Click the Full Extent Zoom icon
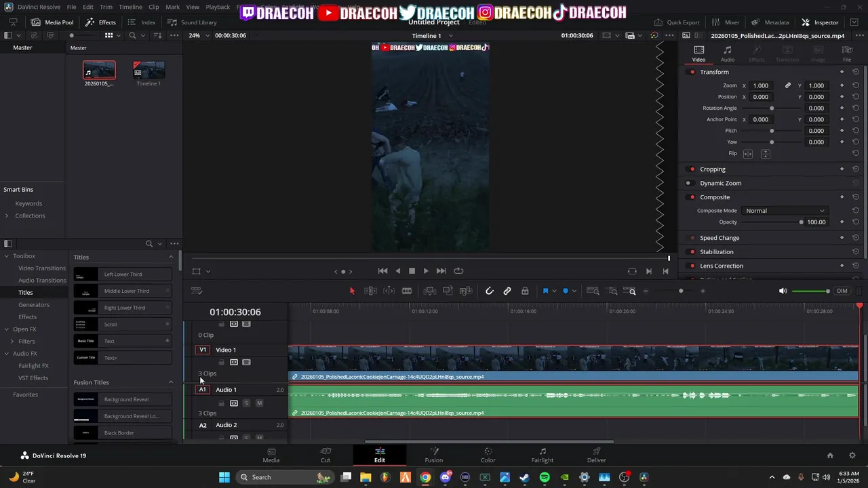The image size is (868, 488). [x=593, y=291]
